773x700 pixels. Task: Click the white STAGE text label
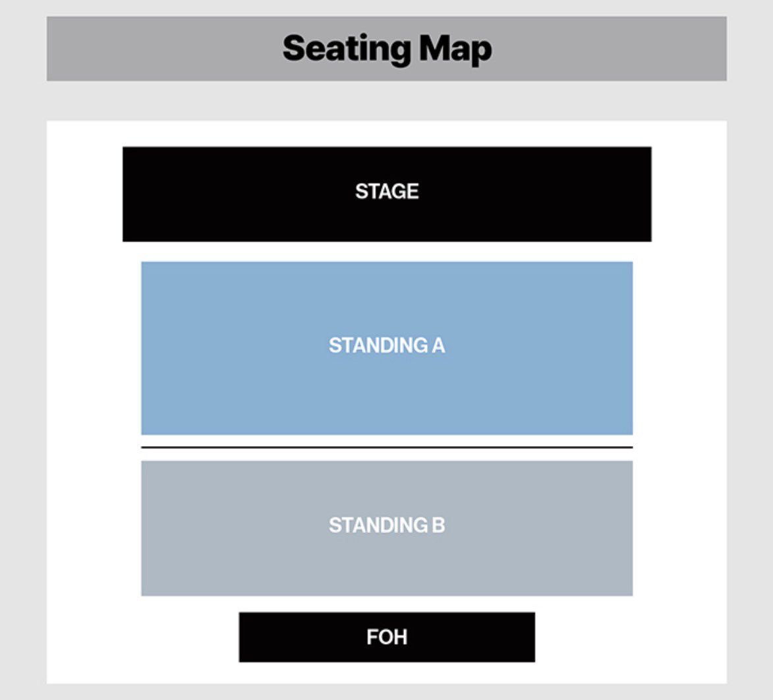(x=387, y=191)
